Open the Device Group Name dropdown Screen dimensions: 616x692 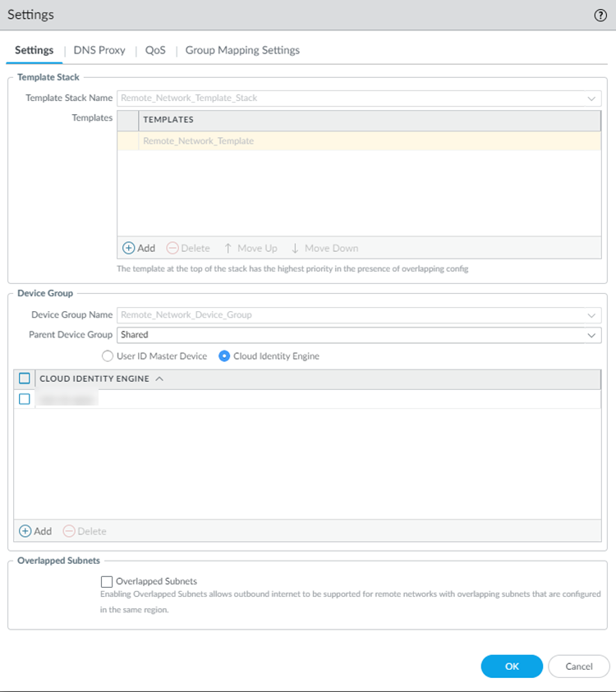click(x=591, y=315)
